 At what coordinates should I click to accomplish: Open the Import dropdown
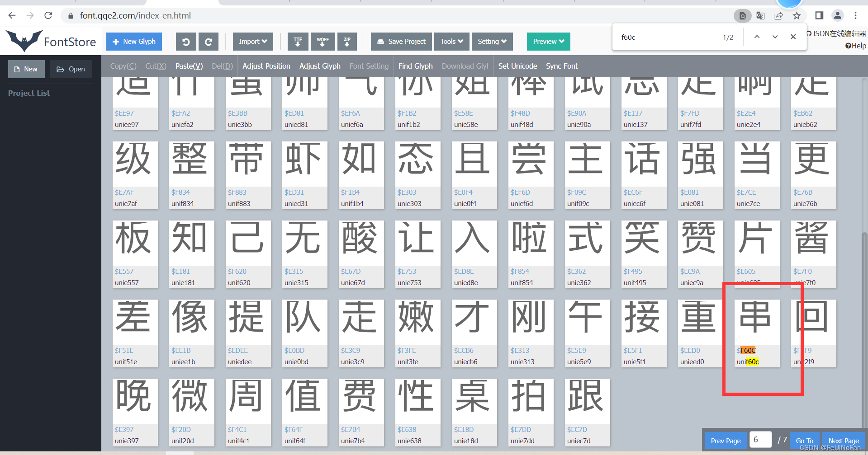pyautogui.click(x=253, y=42)
